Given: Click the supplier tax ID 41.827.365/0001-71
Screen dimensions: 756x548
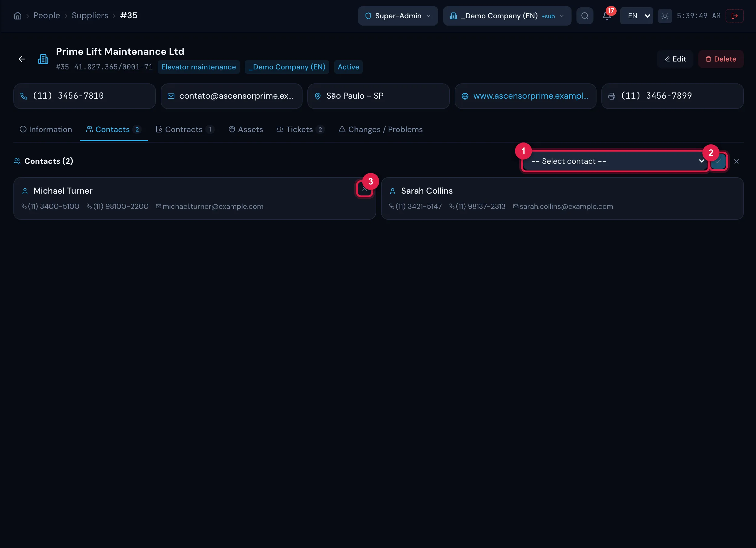Looking at the screenshot, I should [113, 67].
